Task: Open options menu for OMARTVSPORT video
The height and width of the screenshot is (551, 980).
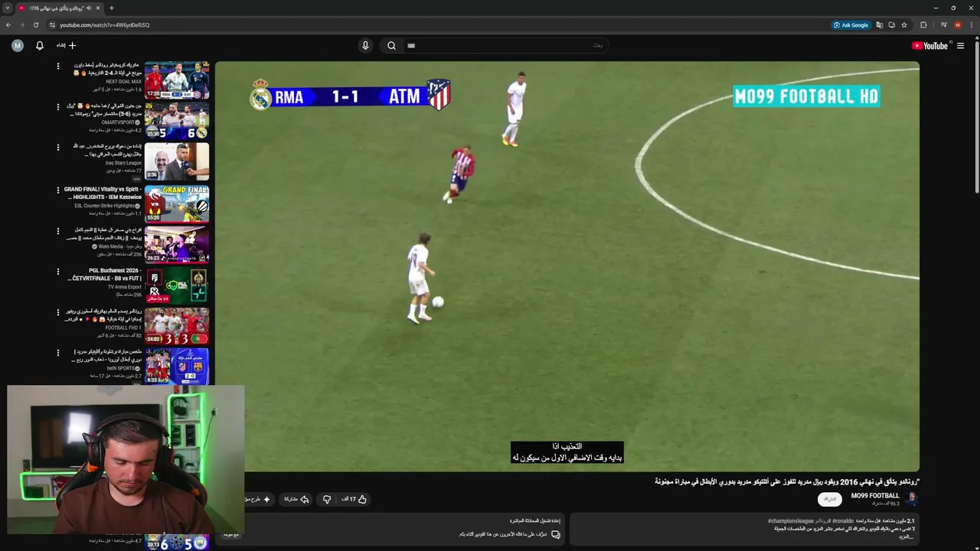Action: [57, 107]
